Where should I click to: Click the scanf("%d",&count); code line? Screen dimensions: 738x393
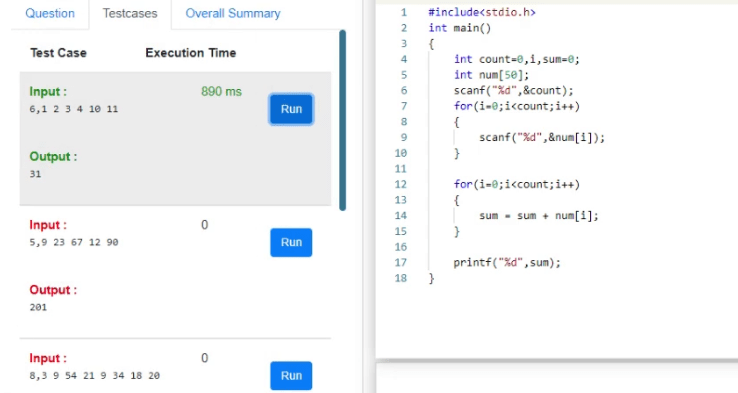tap(513, 90)
